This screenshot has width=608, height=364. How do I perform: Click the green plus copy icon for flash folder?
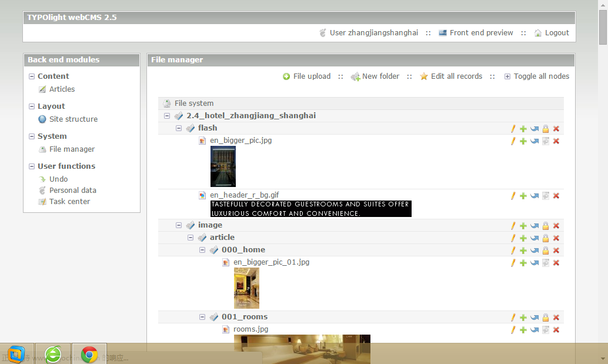[x=523, y=129]
